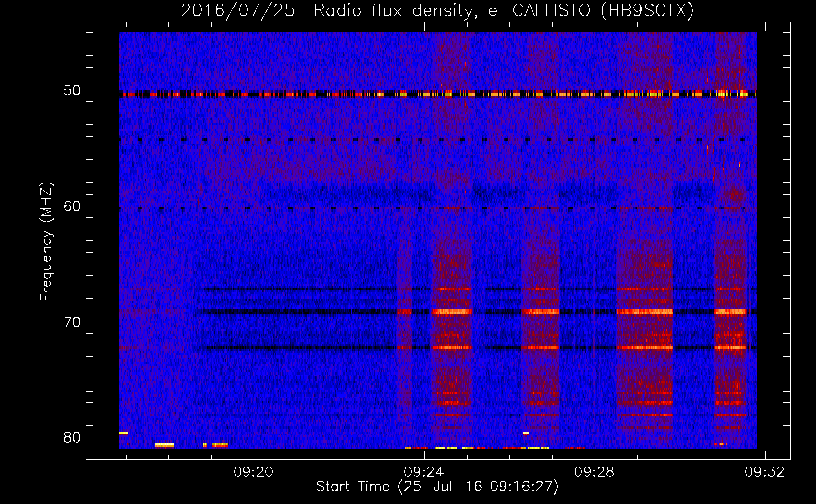The width and height of the screenshot is (816, 504).
Task: Click the '09:20' time tick label
Action: click(x=253, y=472)
